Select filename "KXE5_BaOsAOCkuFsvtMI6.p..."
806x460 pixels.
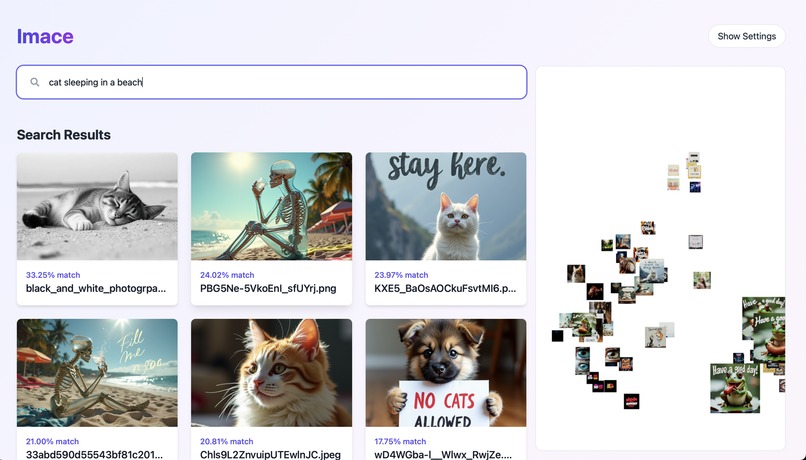[445, 288]
